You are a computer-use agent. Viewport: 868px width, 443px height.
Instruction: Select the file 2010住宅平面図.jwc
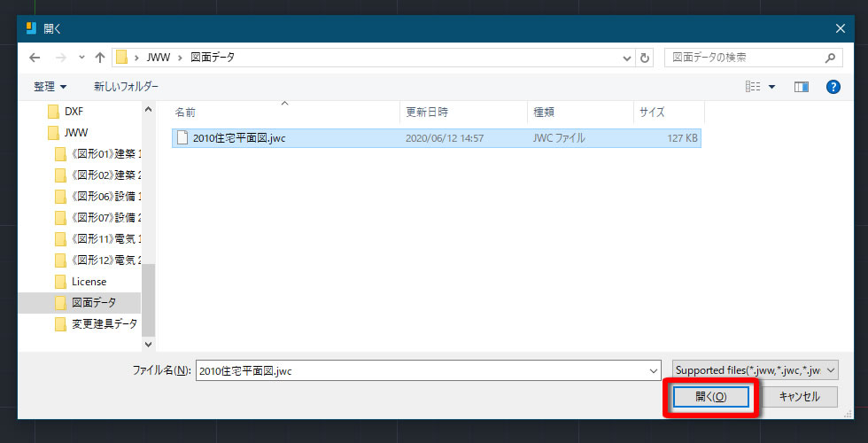point(436,138)
